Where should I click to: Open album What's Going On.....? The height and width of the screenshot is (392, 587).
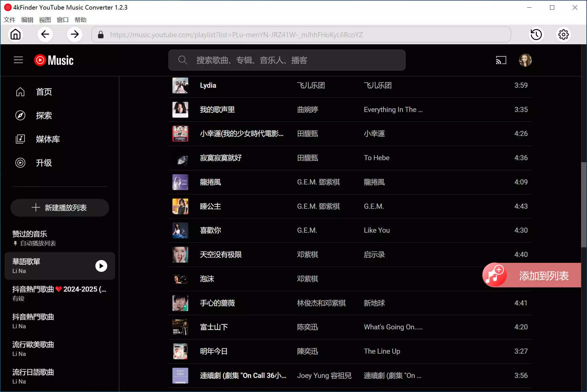pos(393,327)
